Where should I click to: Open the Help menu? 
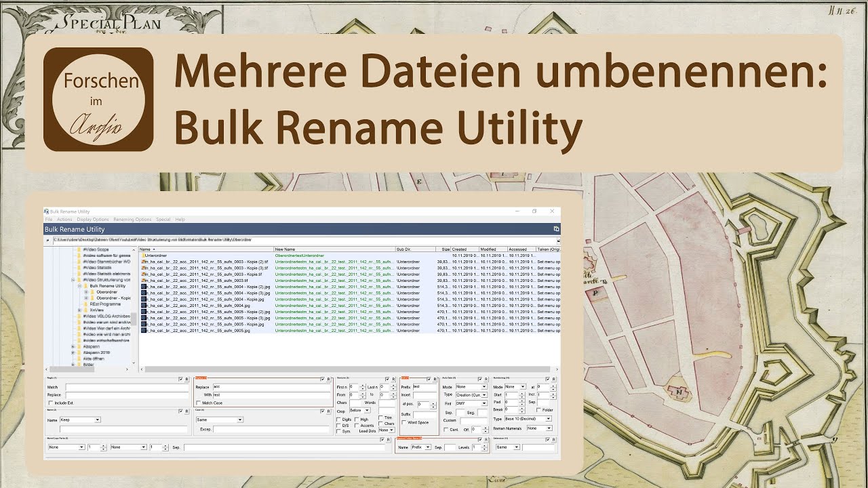pos(180,220)
